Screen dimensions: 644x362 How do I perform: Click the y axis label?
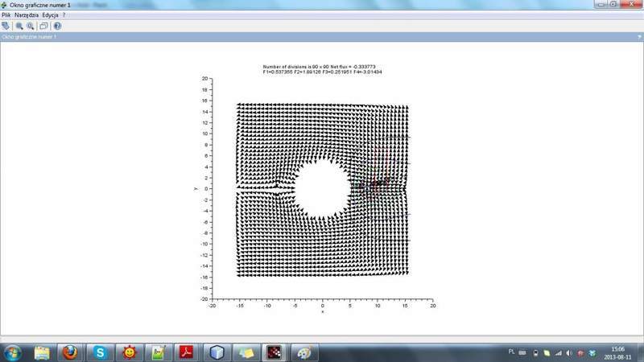click(x=196, y=189)
